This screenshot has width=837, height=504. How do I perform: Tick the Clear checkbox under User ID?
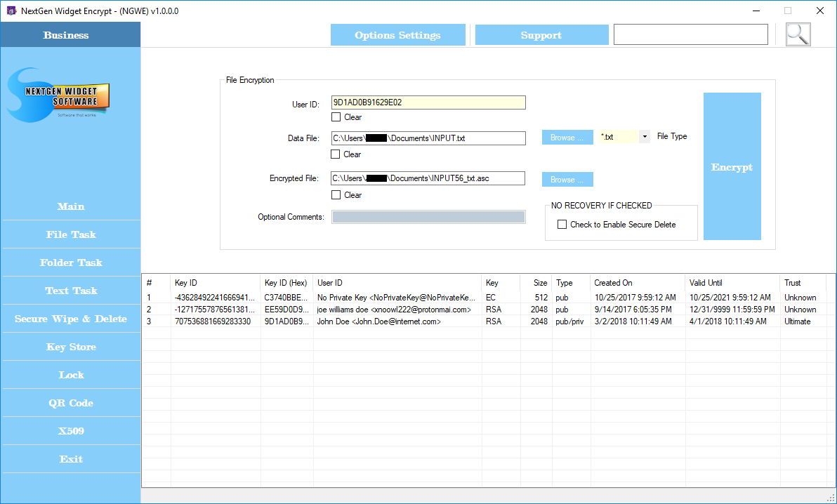(336, 117)
